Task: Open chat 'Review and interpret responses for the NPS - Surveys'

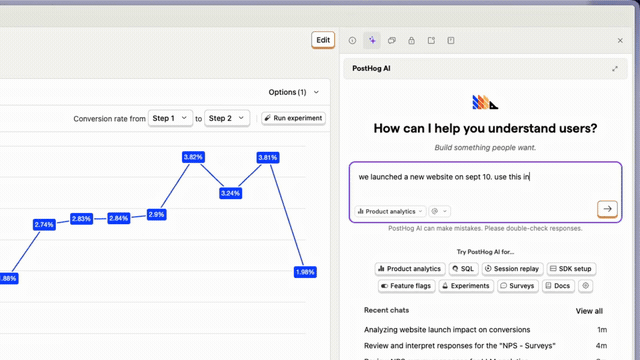Action: 485,346
